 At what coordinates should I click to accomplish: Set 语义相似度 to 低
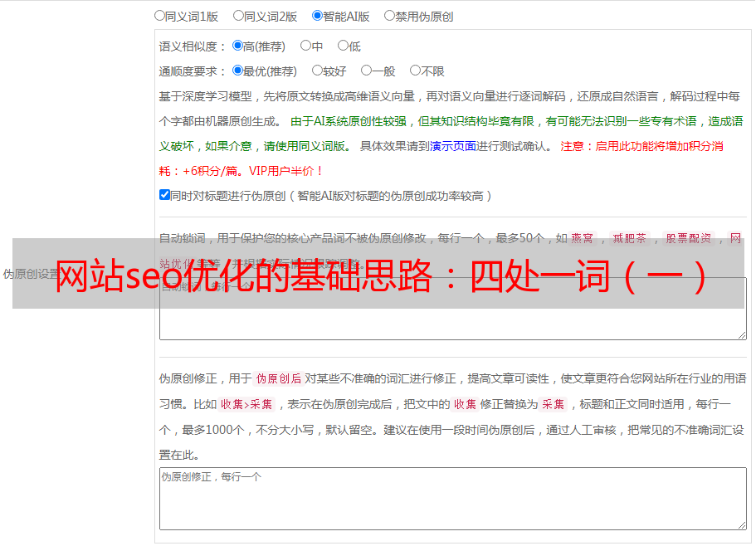pos(343,46)
